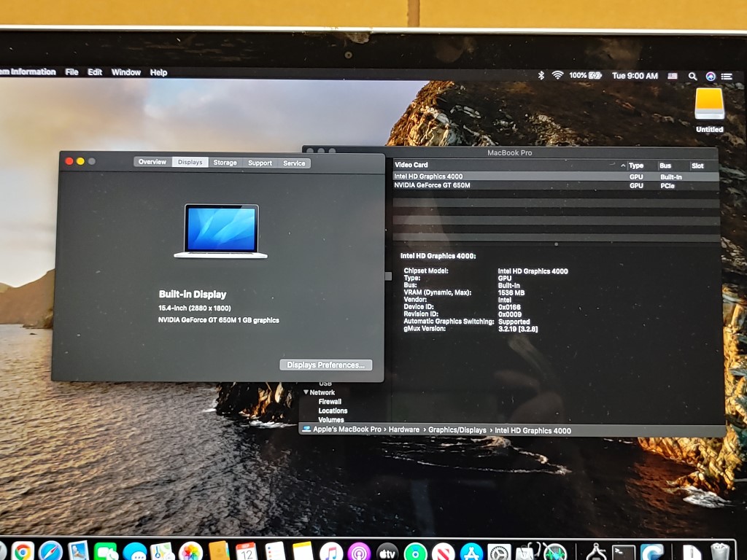The image size is (747, 560).
Task: Click Intel HD Graphics 4000 in path bar
Action: (533, 430)
